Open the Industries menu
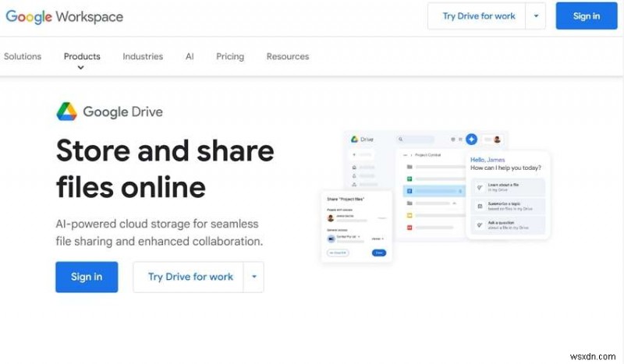Screen dimensions: 624x364 click(x=143, y=56)
